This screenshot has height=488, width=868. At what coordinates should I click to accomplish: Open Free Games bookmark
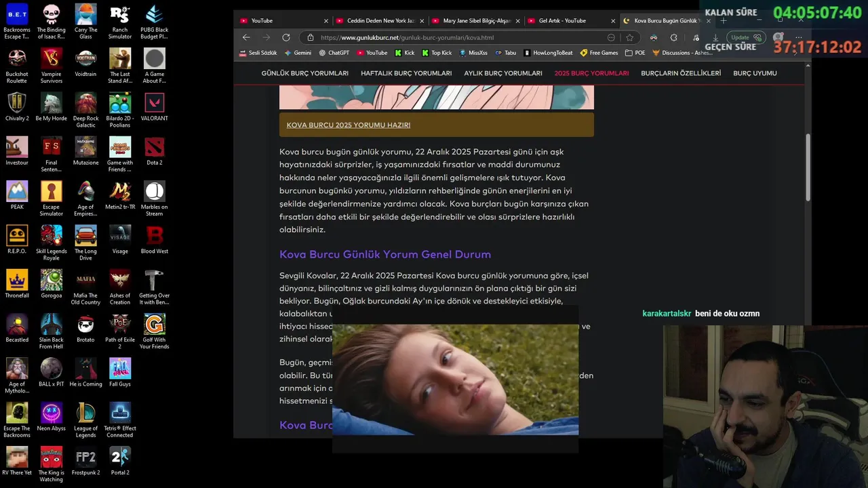599,53
